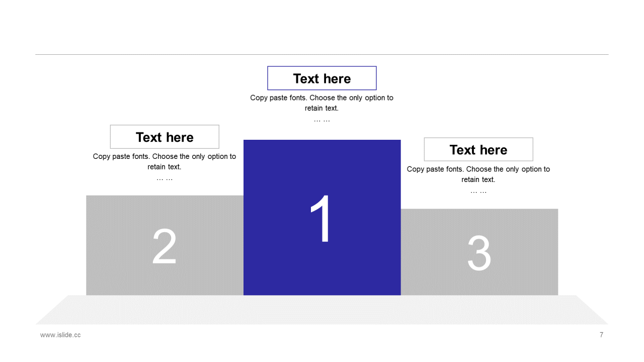Click the "Text here" box above podium 2

click(165, 137)
